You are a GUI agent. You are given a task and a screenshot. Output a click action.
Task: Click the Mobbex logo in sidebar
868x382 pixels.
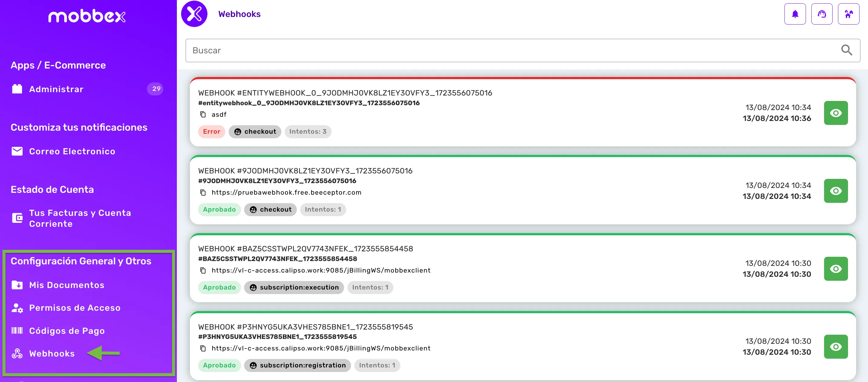(x=87, y=16)
